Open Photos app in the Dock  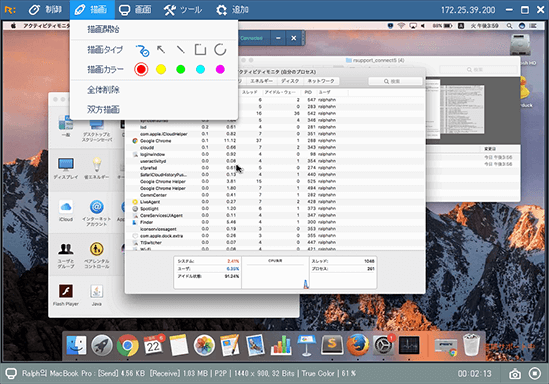(204, 345)
